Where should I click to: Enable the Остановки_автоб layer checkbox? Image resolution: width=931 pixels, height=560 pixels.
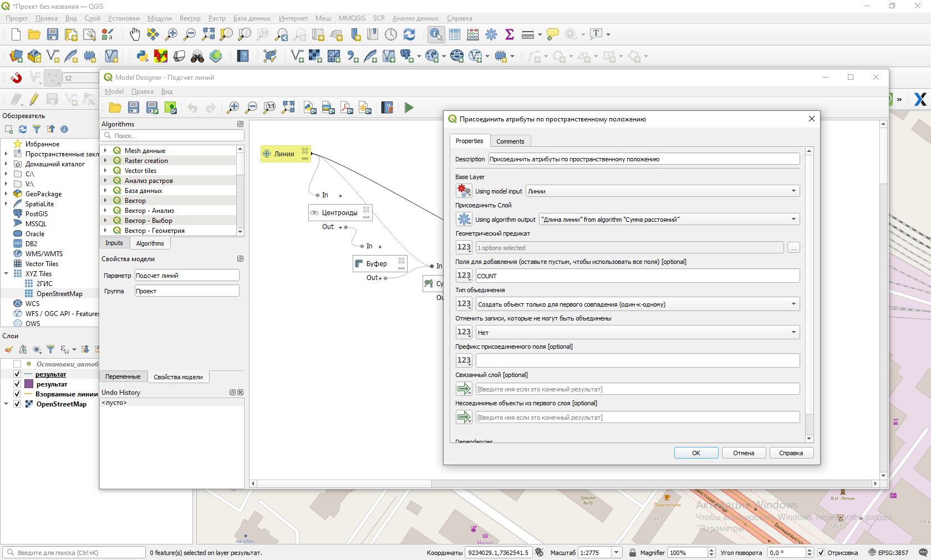17,364
